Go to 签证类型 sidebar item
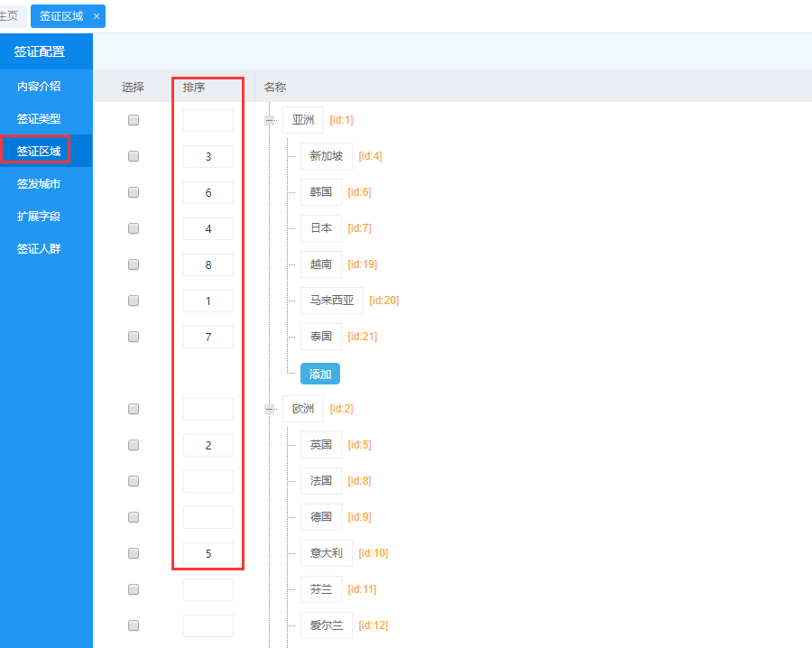This screenshot has height=648, width=812. pyautogui.click(x=39, y=119)
